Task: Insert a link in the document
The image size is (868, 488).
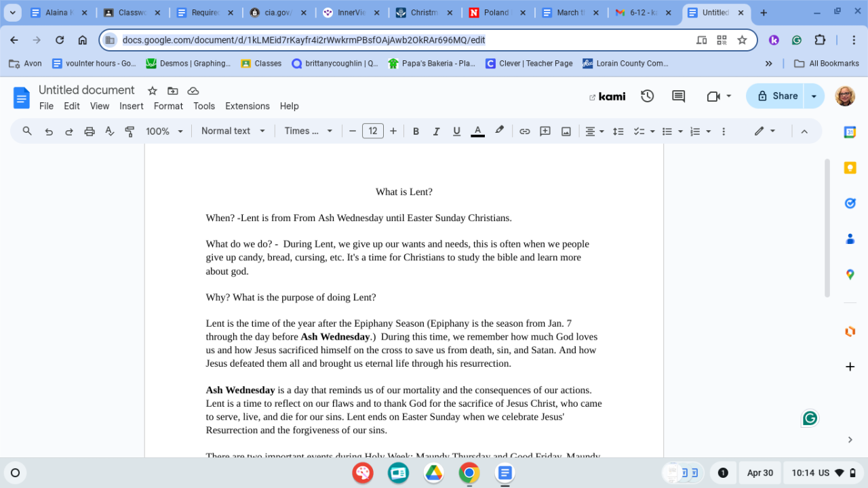Action: 524,131
